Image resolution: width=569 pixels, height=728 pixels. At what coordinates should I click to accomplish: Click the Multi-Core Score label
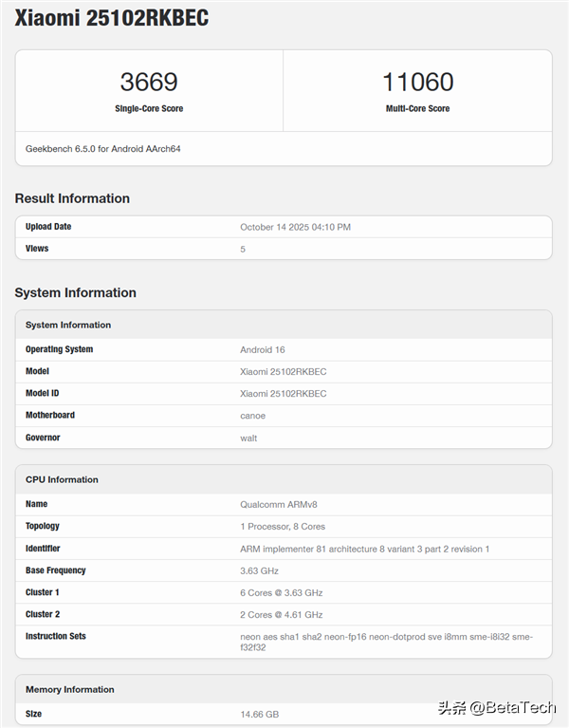click(x=417, y=109)
